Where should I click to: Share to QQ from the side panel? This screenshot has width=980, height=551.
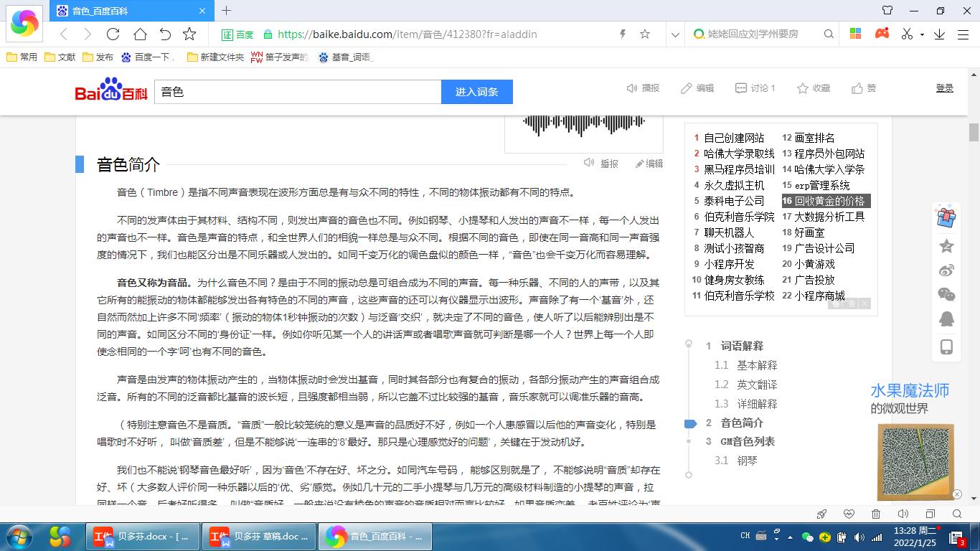(946, 319)
